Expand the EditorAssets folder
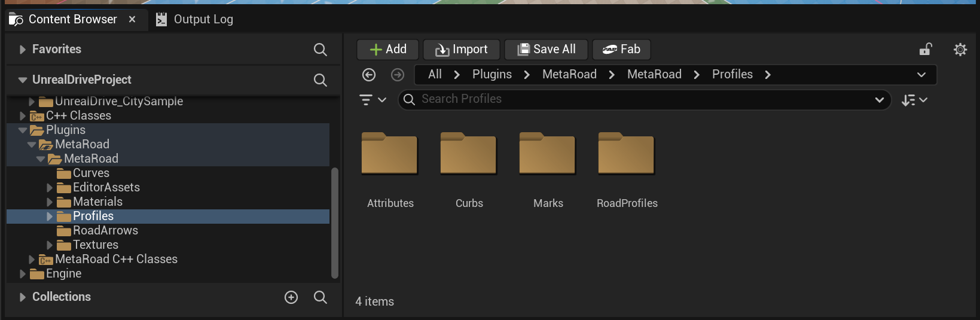Image resolution: width=980 pixels, height=320 pixels. pos(50,188)
